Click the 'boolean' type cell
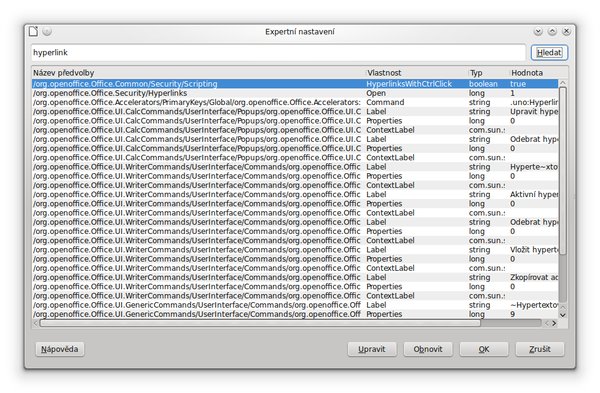The height and width of the screenshot is (393, 600). coord(483,84)
